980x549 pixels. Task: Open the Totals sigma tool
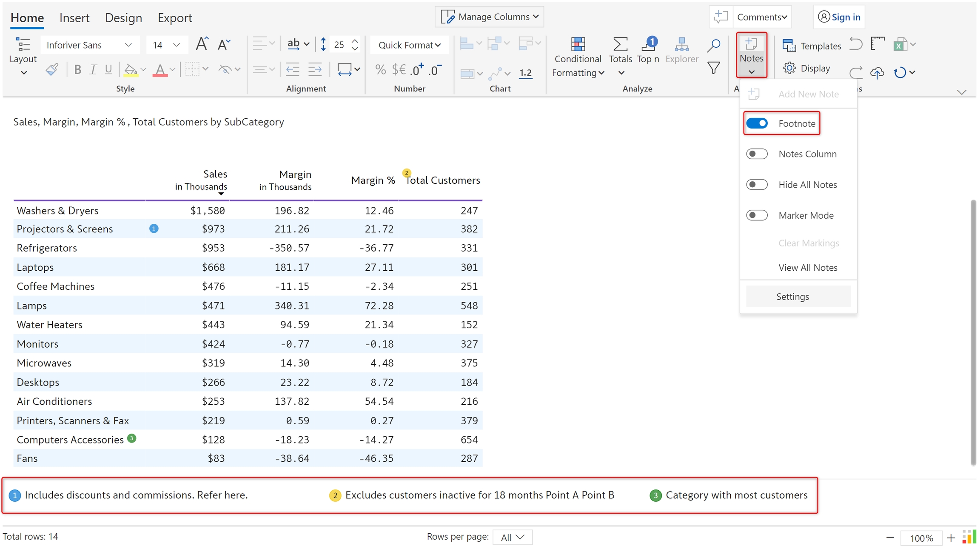(620, 45)
